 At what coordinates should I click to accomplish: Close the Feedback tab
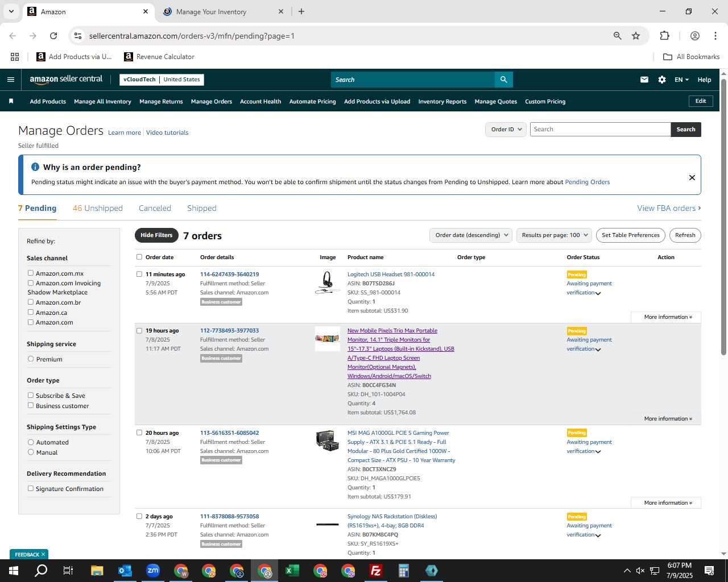[43, 554]
